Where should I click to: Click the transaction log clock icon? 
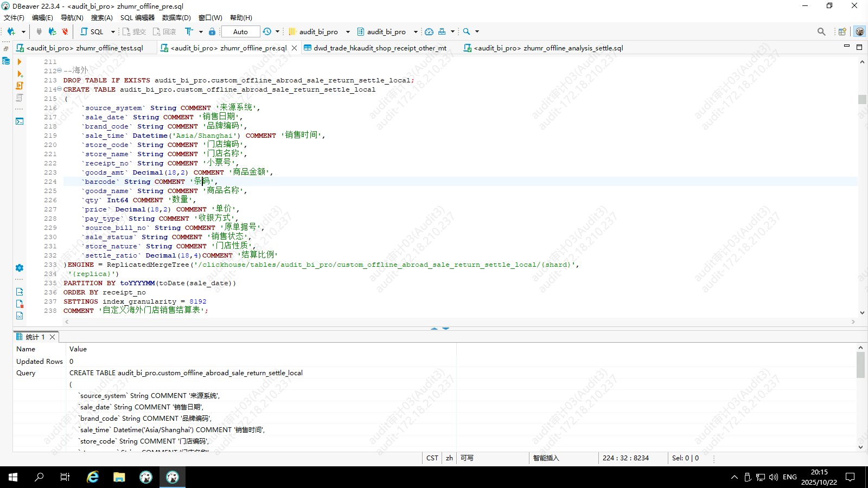267,31
